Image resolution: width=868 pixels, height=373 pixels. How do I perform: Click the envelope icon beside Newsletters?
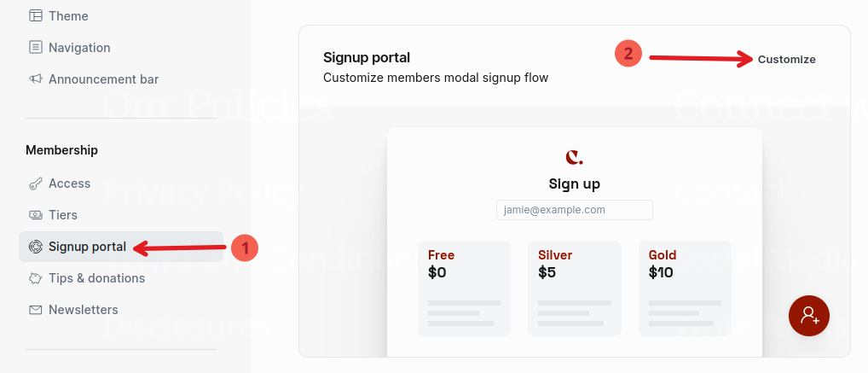[x=35, y=310]
